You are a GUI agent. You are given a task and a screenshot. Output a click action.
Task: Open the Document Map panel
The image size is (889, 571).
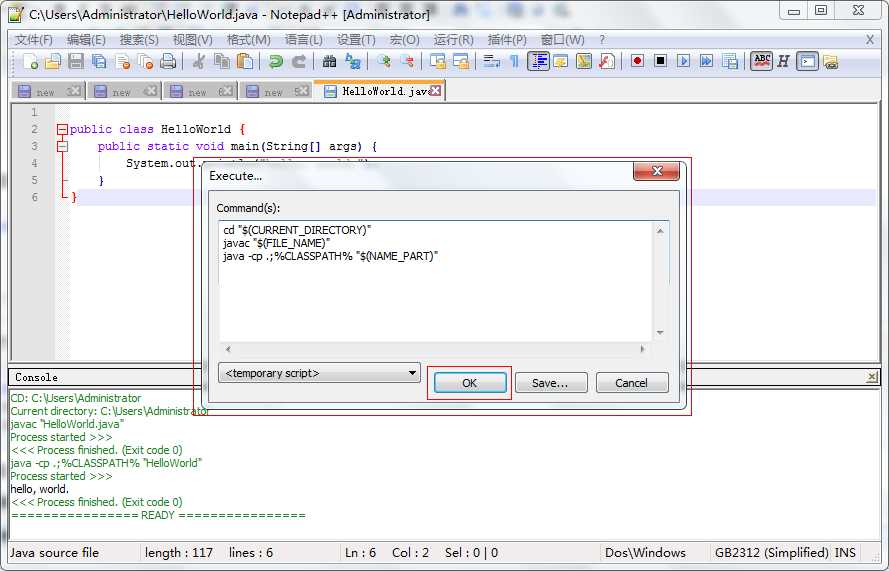[584, 61]
